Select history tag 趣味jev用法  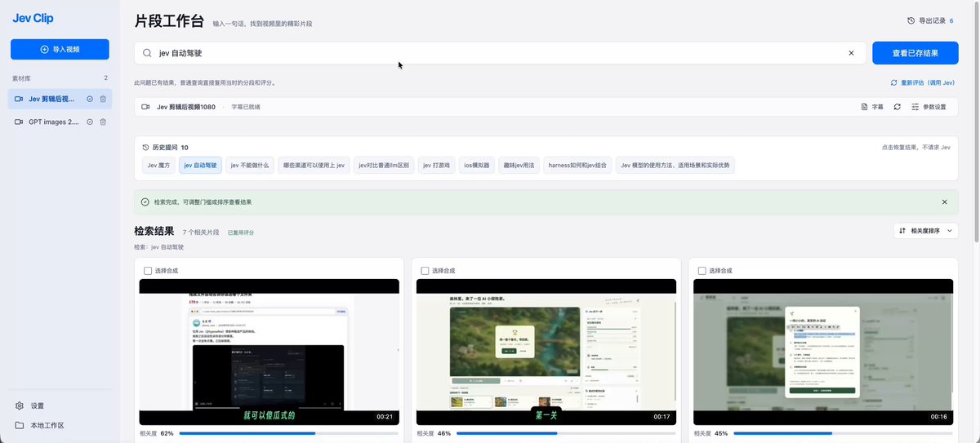tap(519, 165)
